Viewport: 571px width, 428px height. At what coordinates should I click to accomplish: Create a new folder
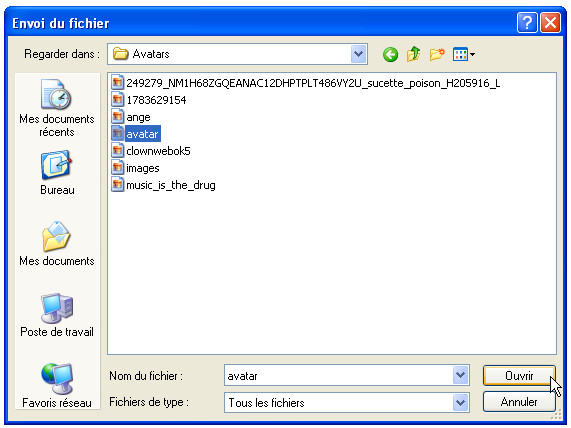point(437,54)
